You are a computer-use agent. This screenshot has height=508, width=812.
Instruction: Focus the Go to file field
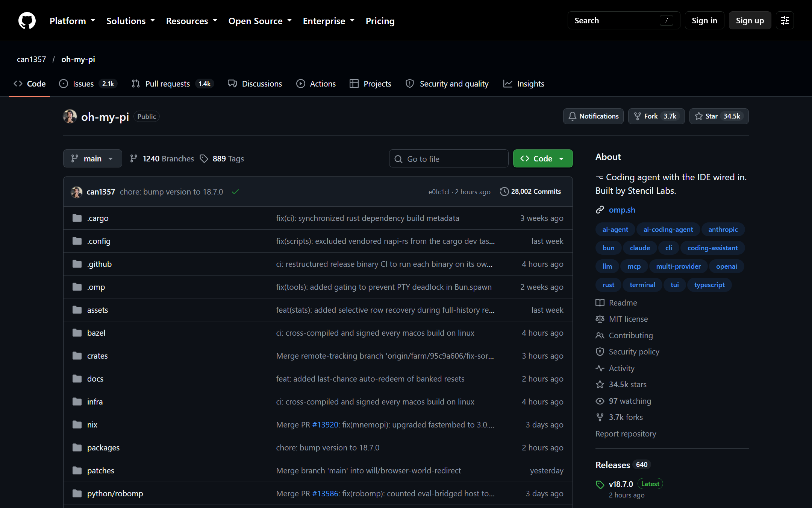449,158
